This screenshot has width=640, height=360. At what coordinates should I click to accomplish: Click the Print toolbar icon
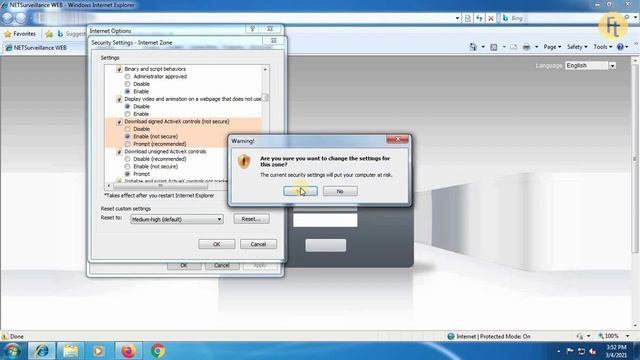click(x=527, y=47)
